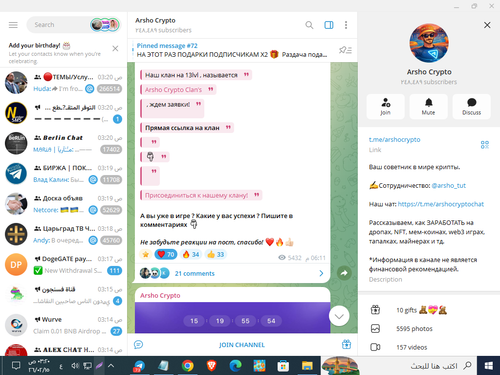Open the ТЕМЫ/Услу... chat
This screenshot has height=375, width=500.
[x=63, y=83]
